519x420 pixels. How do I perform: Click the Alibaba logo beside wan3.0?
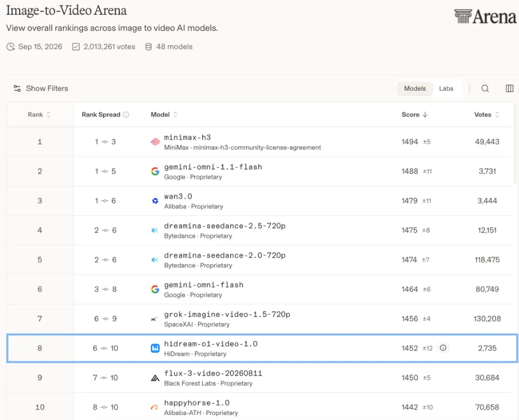tap(155, 201)
